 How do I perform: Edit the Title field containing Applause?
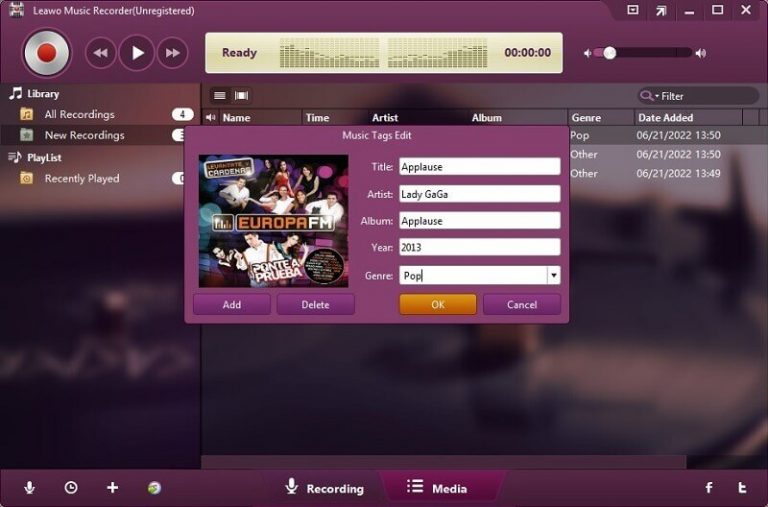pyautogui.click(x=480, y=167)
